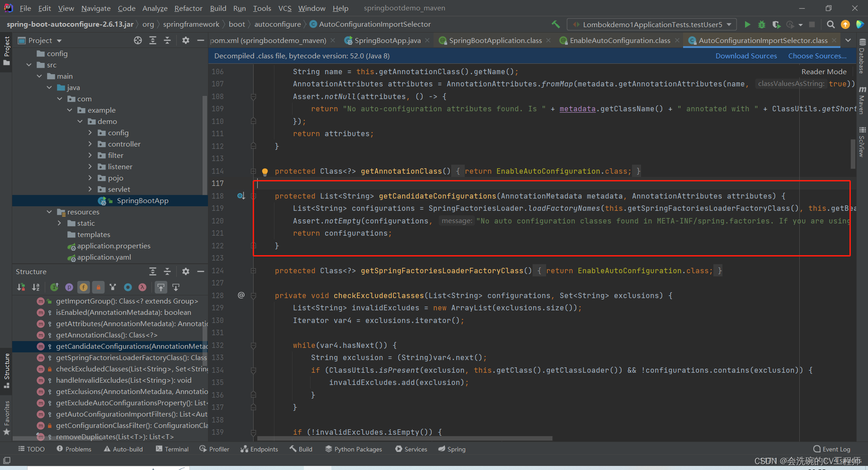The image size is (868, 470).
Task: Expand the controller package
Action: (x=90, y=144)
